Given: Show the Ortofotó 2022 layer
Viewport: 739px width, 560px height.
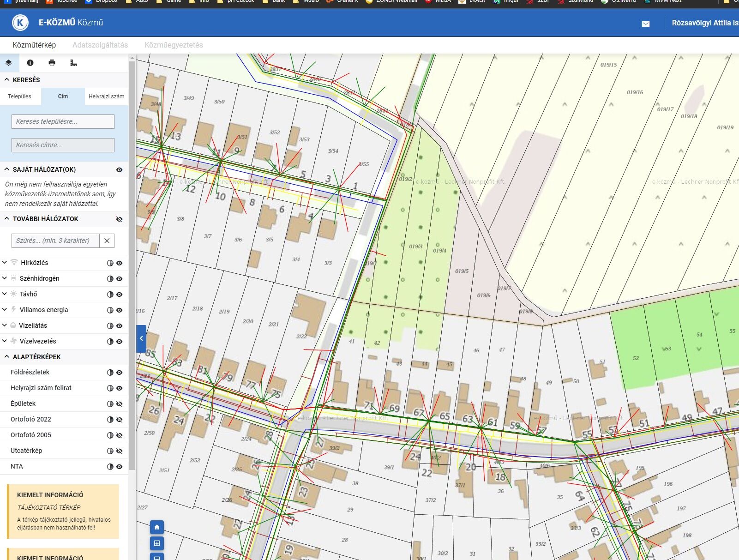Looking at the screenshot, I should (120, 420).
